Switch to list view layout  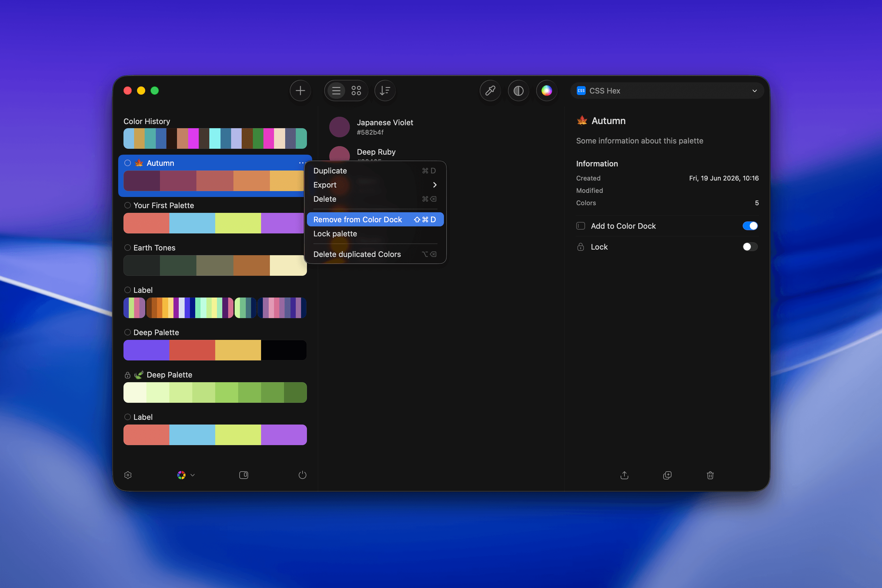336,90
